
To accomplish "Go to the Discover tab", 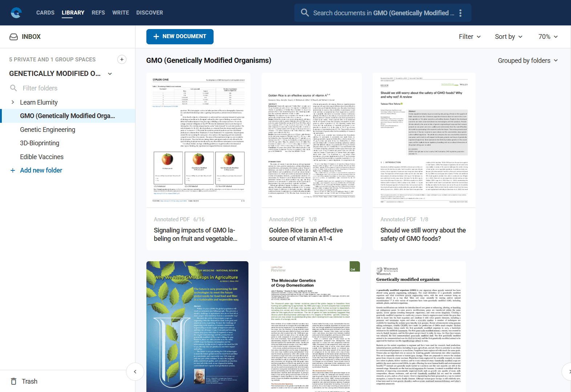I will click(x=149, y=13).
